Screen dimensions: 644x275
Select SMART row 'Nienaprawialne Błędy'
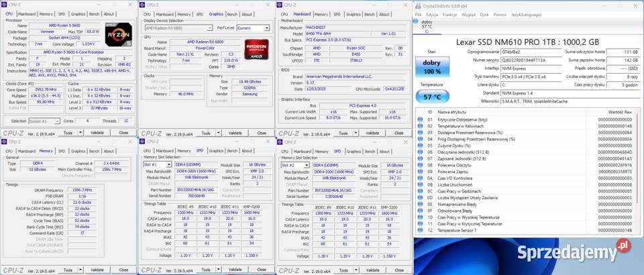(525, 204)
